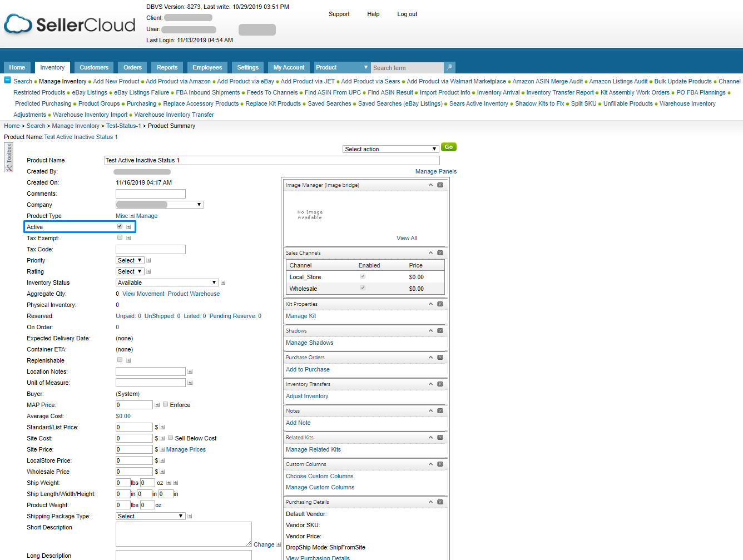Viewport: 743px width, 560px height.
Task: Check the MAP Price Enforce checkbox
Action: click(x=165, y=404)
